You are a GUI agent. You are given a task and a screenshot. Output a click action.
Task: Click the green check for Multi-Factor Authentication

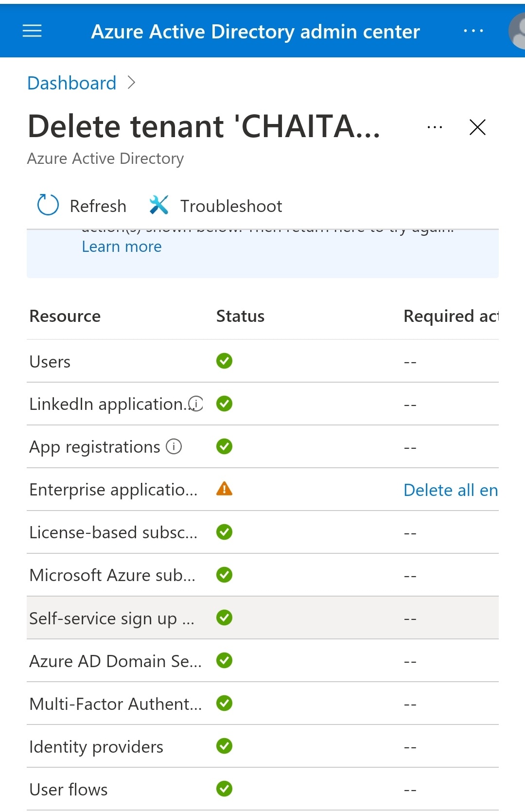[224, 703]
